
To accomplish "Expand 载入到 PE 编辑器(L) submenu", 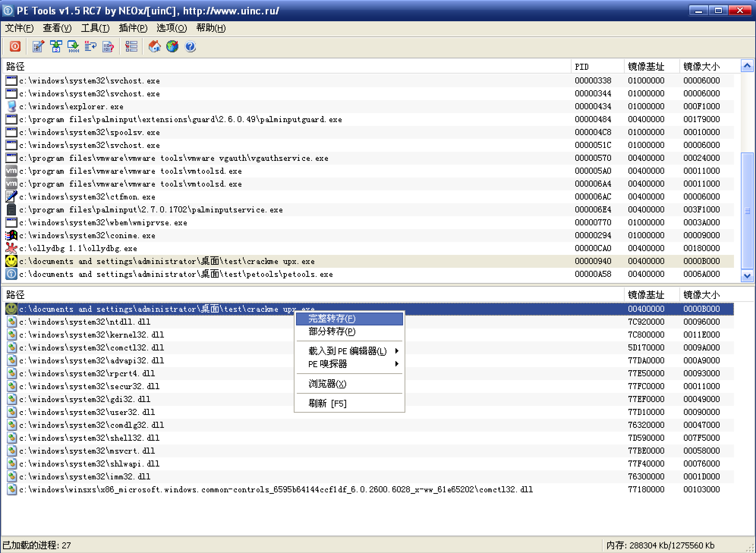I will pos(348,351).
